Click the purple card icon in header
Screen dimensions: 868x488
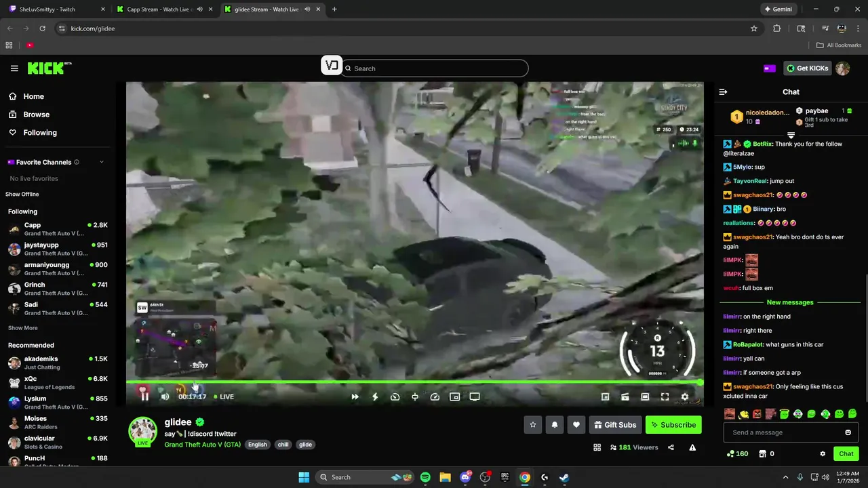pyautogui.click(x=769, y=68)
